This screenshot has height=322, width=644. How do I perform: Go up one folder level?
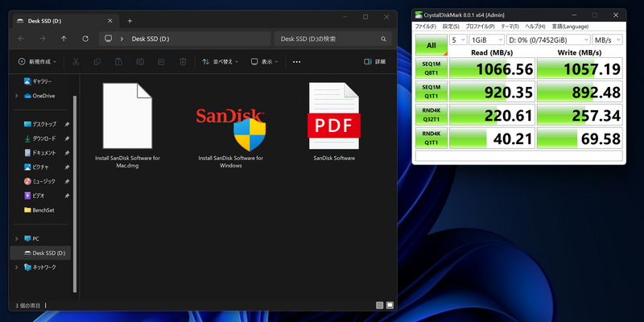64,39
